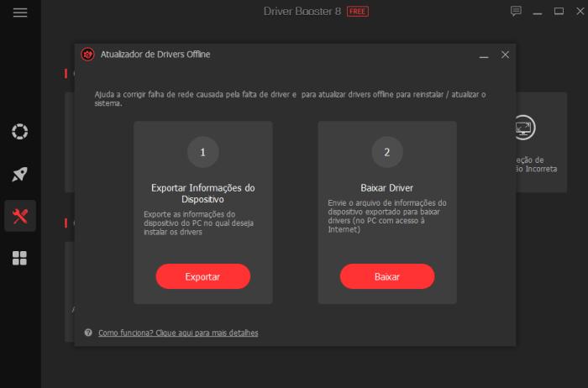Click the screen resolution fix icon behind the dialog

coord(524,128)
